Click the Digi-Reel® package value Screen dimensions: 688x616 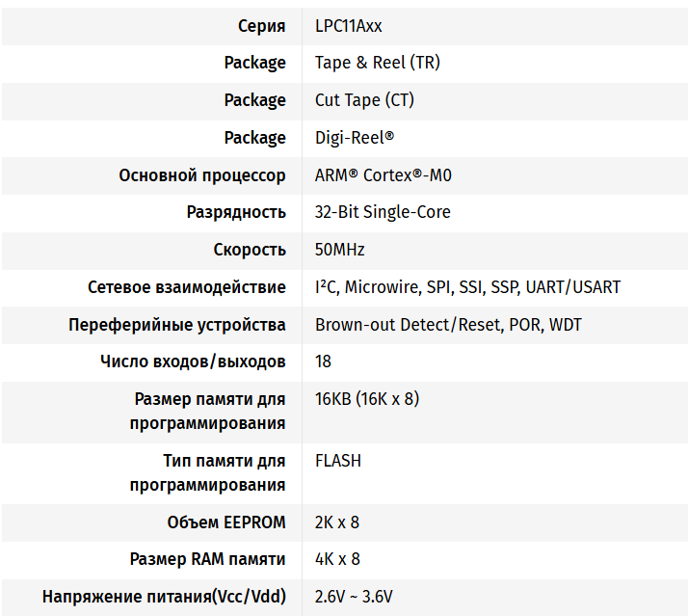click(x=355, y=138)
